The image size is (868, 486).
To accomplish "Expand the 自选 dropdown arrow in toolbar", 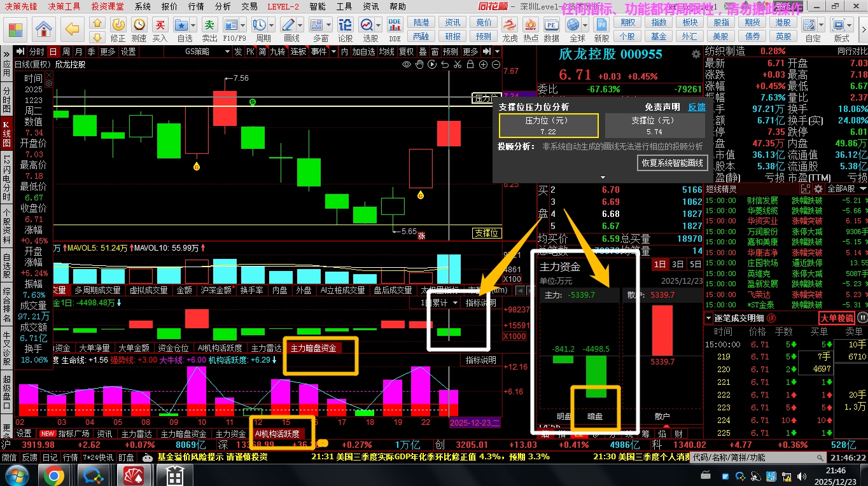I will pos(193,25).
